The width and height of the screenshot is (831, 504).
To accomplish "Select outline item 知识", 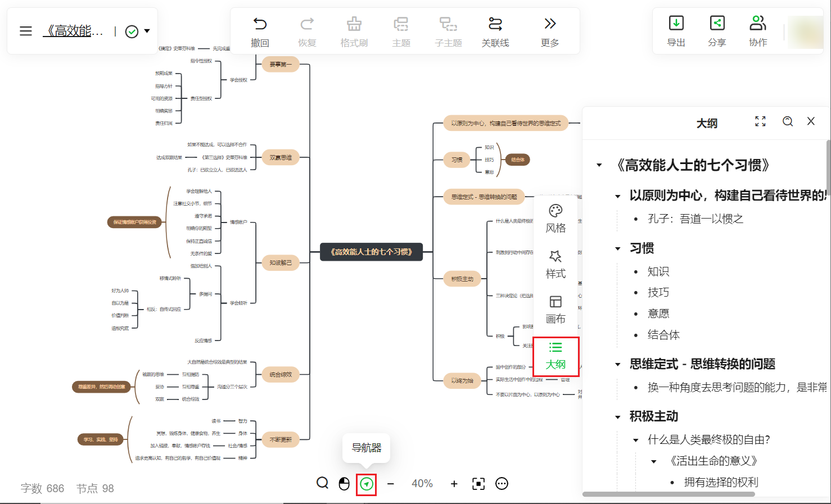I will tap(658, 271).
